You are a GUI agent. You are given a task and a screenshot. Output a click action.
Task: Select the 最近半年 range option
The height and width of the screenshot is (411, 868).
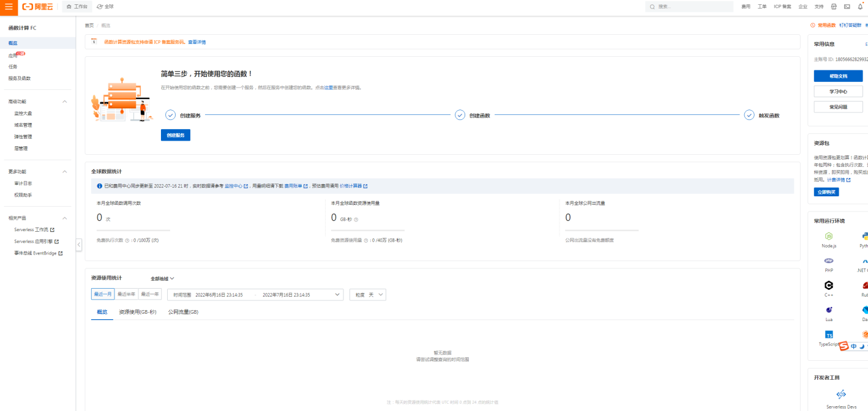(x=126, y=294)
